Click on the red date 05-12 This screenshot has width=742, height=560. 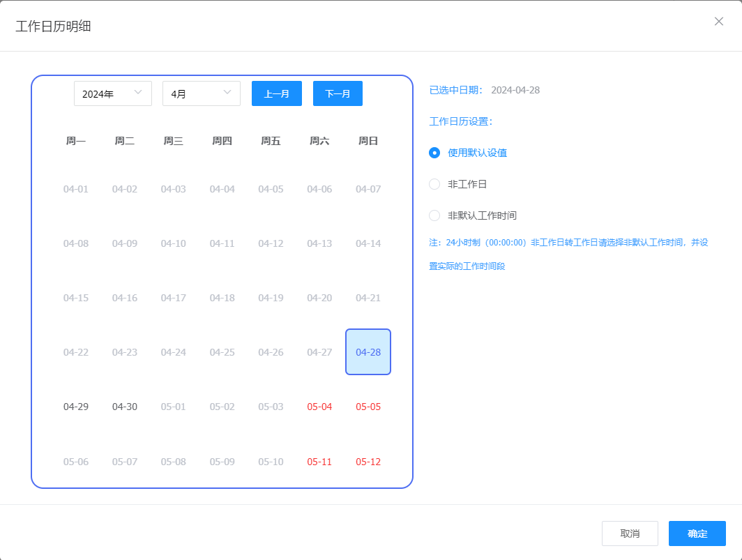(x=368, y=462)
